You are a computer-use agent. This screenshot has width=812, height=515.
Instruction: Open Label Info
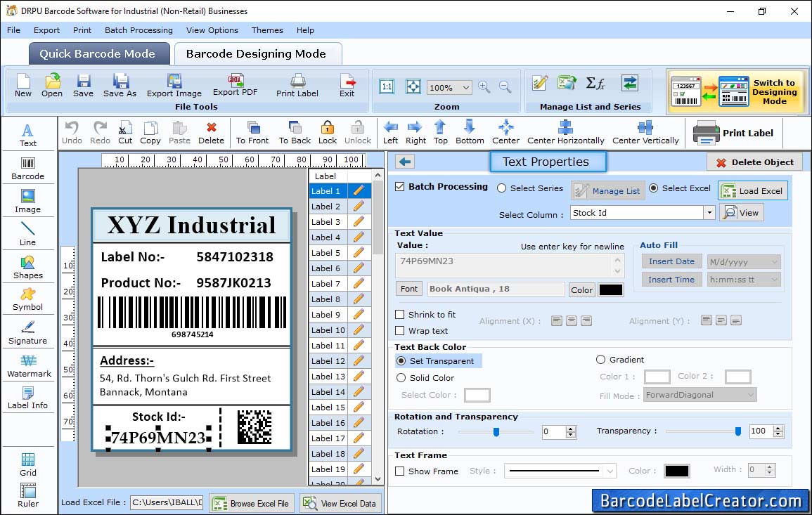pos(28,398)
